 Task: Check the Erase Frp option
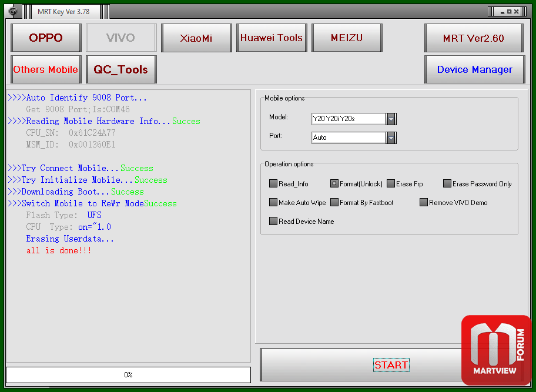point(391,183)
